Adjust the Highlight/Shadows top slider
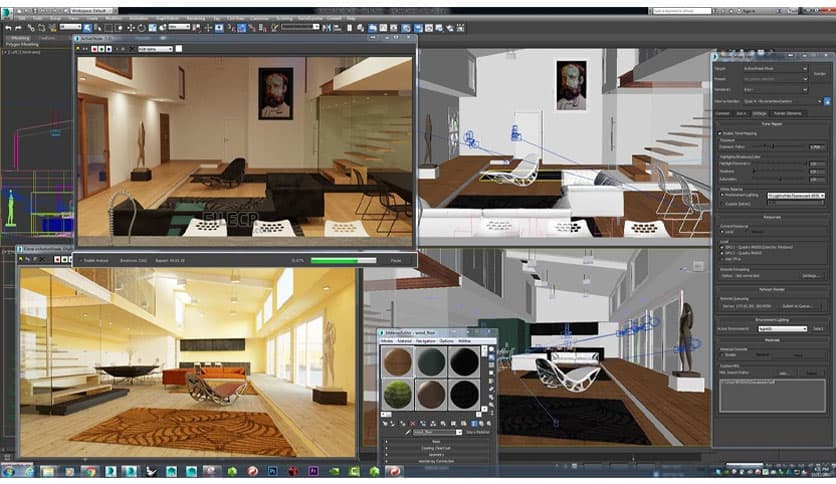The width and height of the screenshot is (836, 484). [x=778, y=164]
